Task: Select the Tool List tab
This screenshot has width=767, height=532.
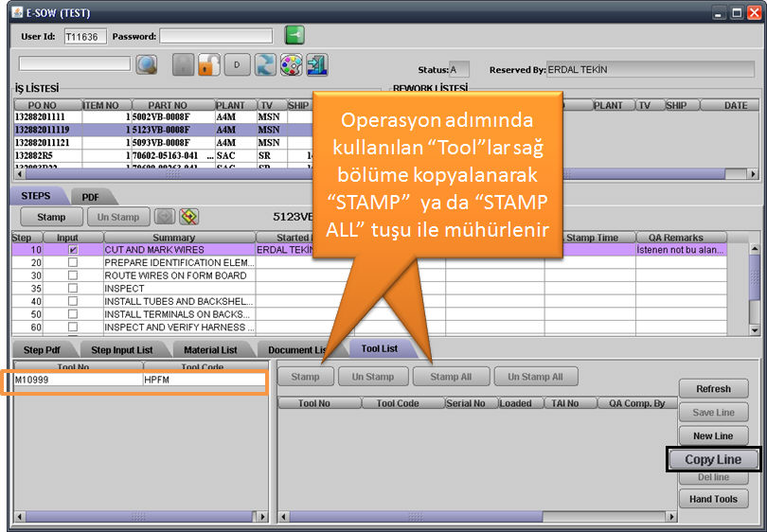Action: click(380, 348)
